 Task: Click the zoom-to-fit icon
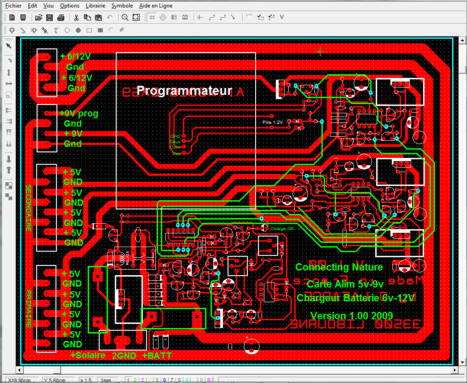pos(136,17)
